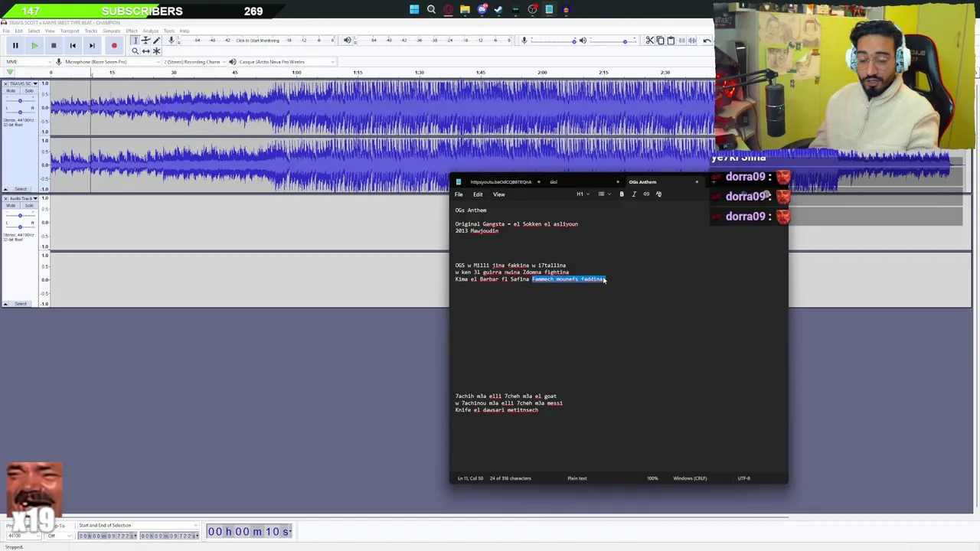The image size is (980, 551).
Task: Open the list style dropdown in Notepad
Action: pos(604,194)
